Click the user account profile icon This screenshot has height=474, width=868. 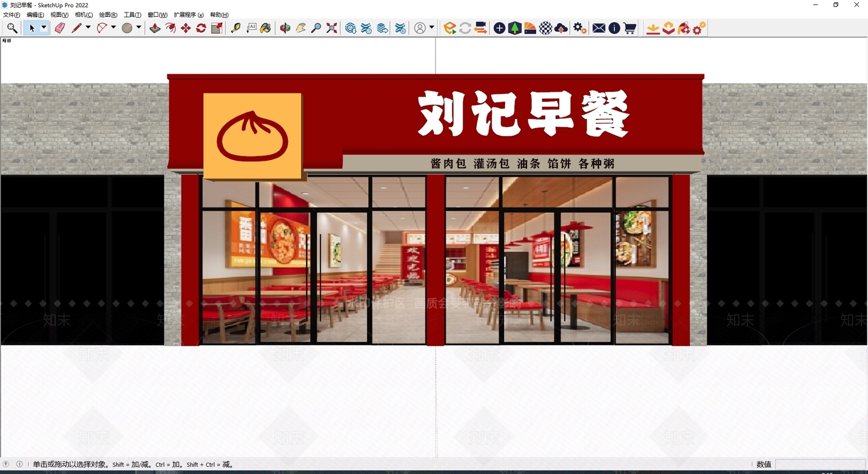[x=420, y=28]
